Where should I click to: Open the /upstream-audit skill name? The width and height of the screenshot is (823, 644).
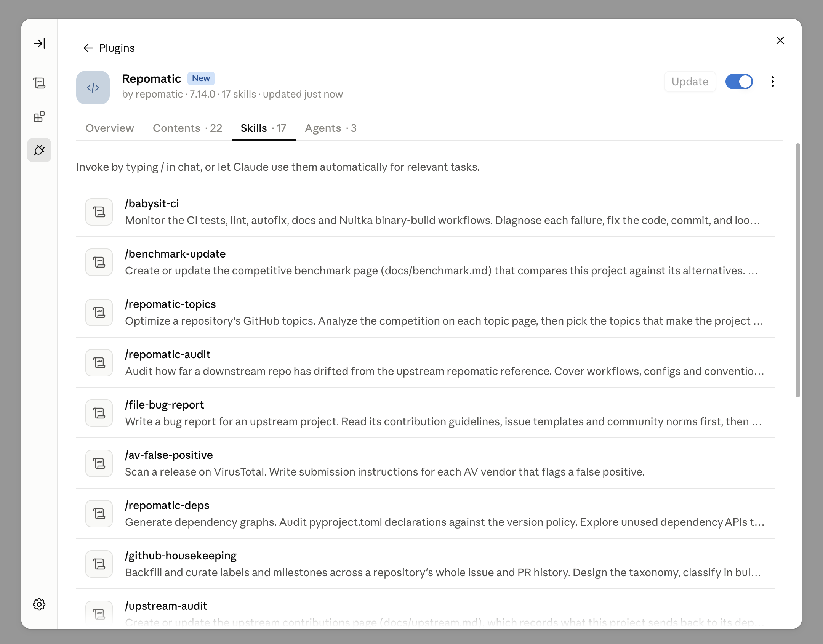tap(166, 606)
